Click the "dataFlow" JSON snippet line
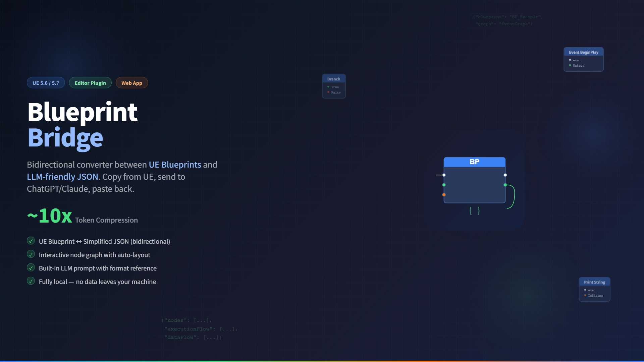Viewport: 644px width, 362px height. point(193,337)
